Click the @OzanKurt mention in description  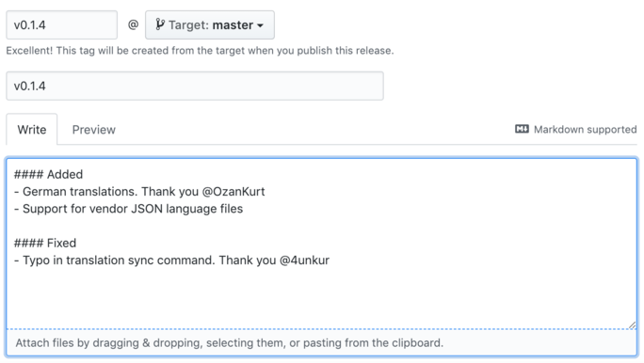tap(233, 192)
